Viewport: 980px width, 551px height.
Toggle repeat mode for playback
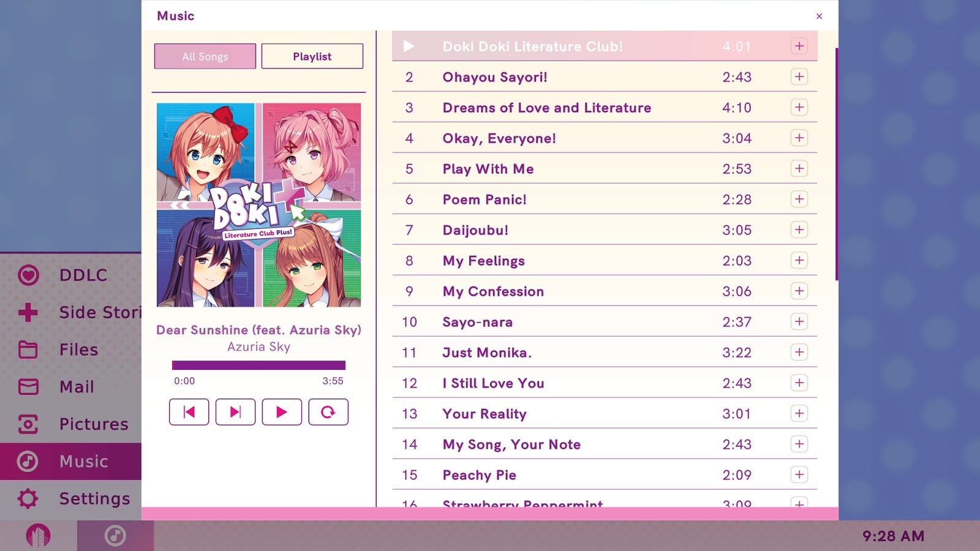click(328, 411)
